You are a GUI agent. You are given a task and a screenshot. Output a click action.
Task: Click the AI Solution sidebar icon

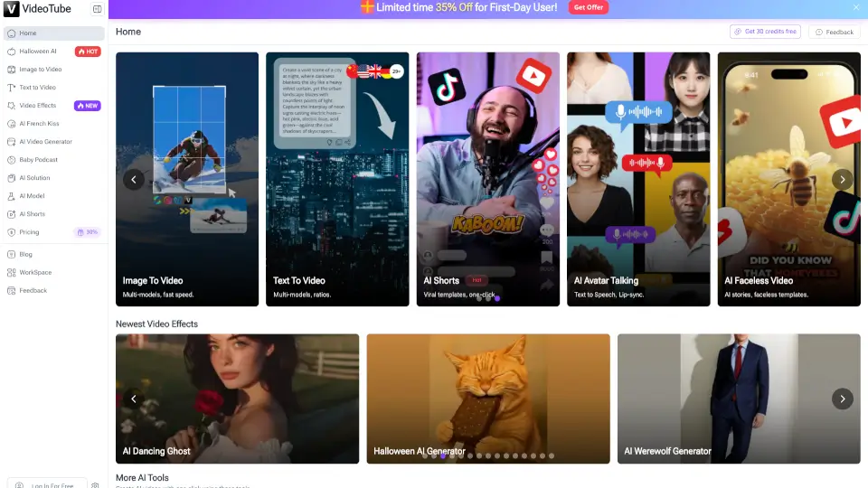point(11,178)
